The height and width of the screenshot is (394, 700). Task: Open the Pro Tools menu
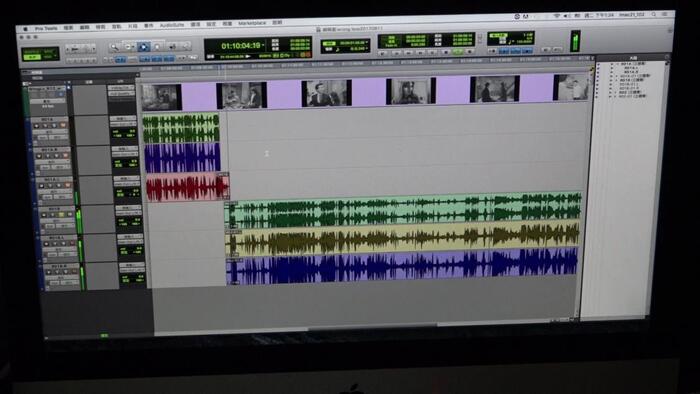tap(46, 28)
